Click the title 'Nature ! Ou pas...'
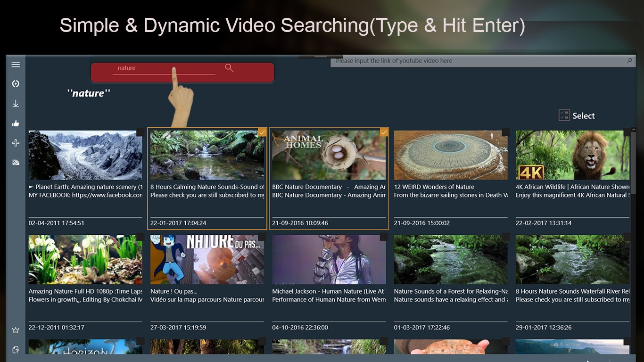644x362 pixels. point(174,291)
